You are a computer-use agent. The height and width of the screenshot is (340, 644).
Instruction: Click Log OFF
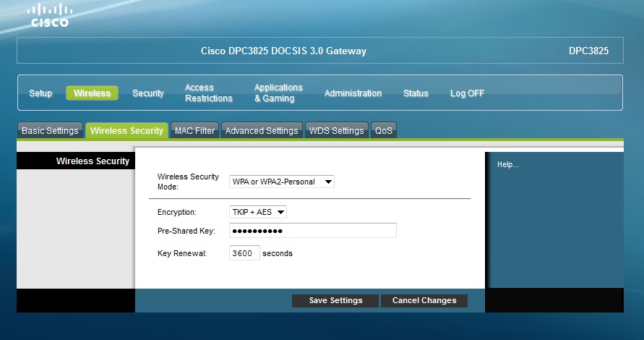(x=467, y=93)
